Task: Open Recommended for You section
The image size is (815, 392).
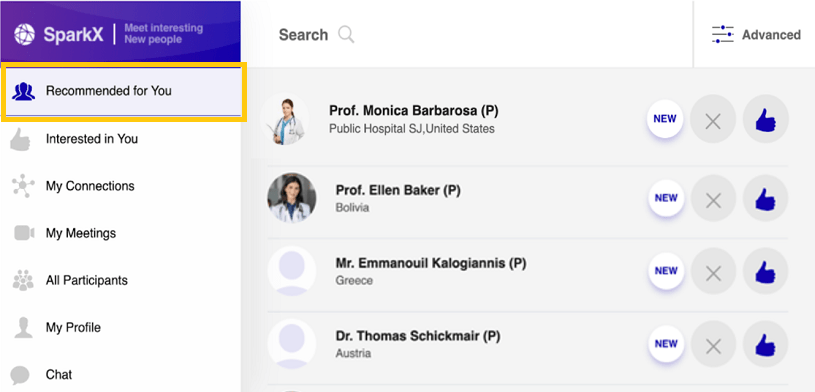Action: (x=124, y=92)
